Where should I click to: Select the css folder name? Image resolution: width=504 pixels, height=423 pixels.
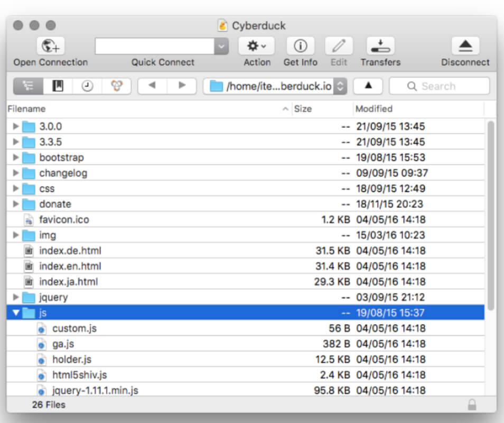pos(47,189)
